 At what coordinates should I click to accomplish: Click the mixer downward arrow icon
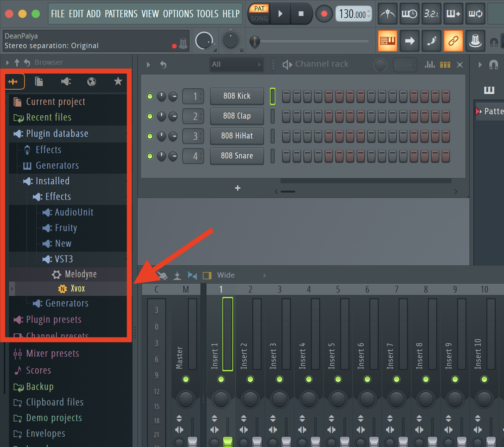[x=177, y=275]
